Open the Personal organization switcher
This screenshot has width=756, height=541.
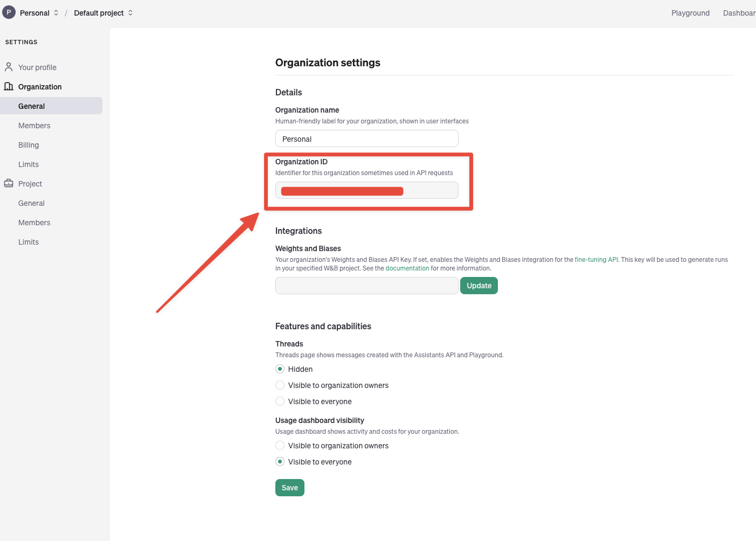click(x=39, y=13)
